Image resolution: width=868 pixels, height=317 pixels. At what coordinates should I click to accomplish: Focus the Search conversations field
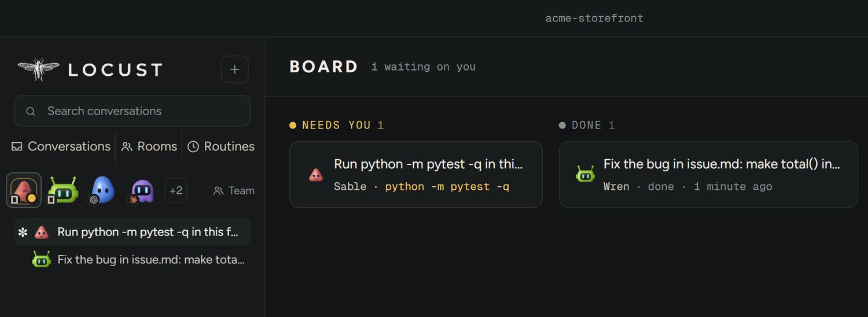click(132, 111)
